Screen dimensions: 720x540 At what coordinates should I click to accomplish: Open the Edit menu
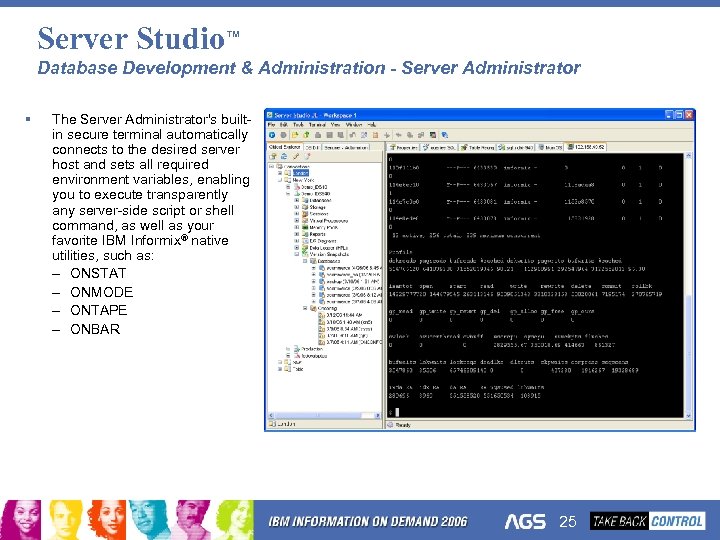tap(284, 124)
